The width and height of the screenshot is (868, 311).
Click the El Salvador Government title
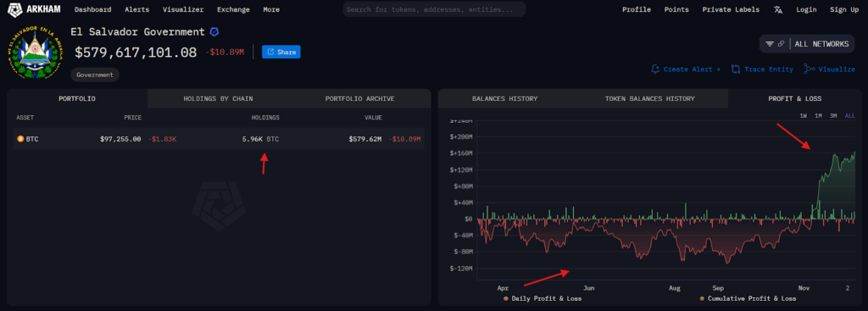137,32
